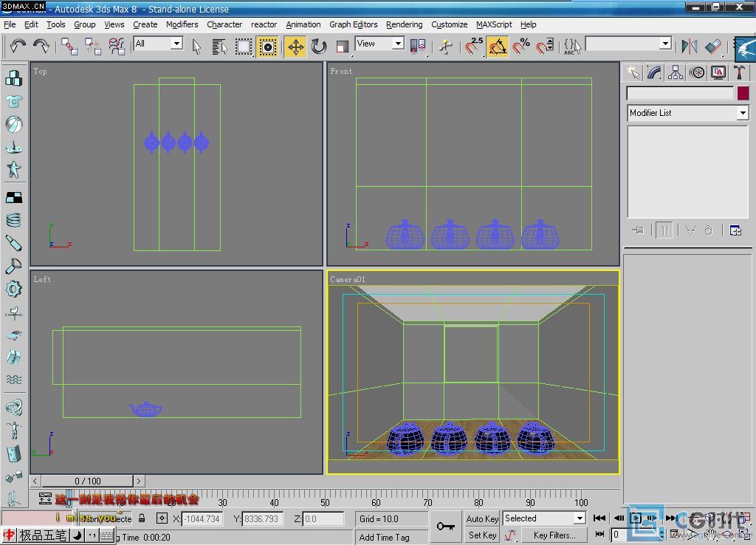Toggle Spinner Snap on the toolbar
Image resolution: width=756 pixels, height=545 pixels.
[546, 47]
